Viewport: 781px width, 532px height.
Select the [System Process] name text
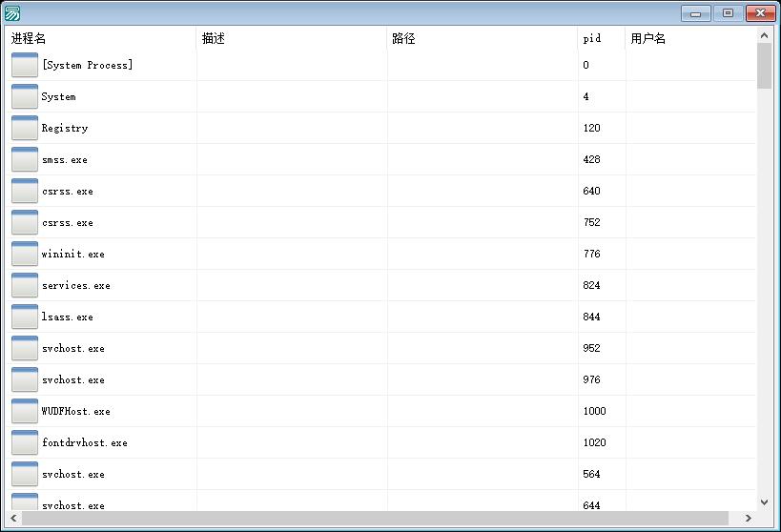pos(87,65)
